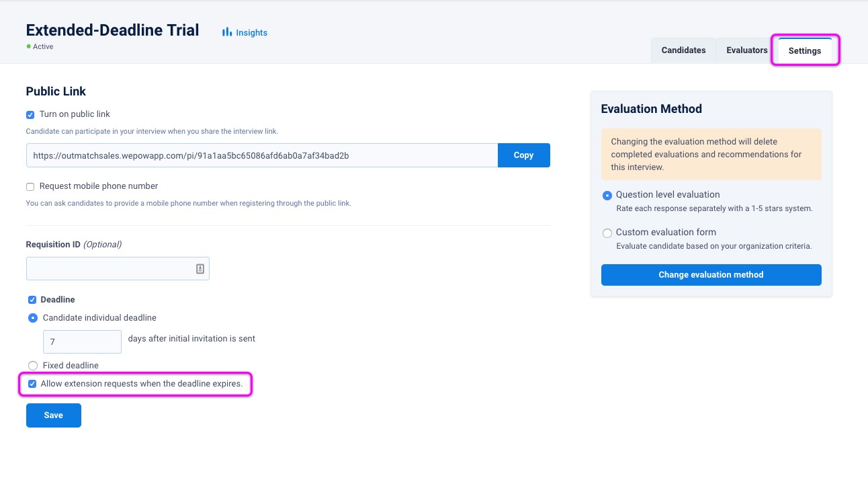Click 'You can ask candidates to provide' hint text
This screenshot has width=868, height=484.
click(188, 203)
